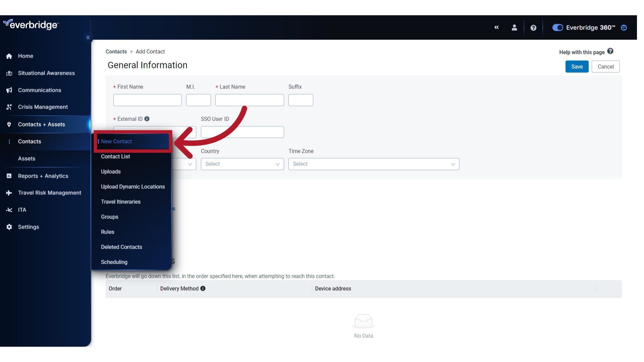Click the Save button
644x362 pixels.
577,66
